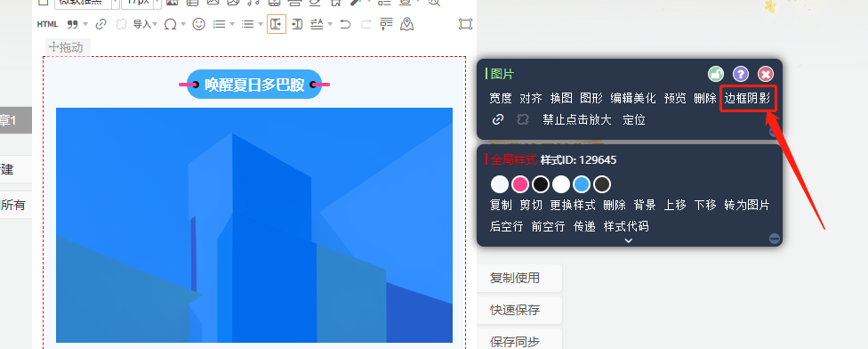This screenshot has height=349, width=868.
Task: Click 传递 in 全局样式 panel
Action: coord(584,226)
